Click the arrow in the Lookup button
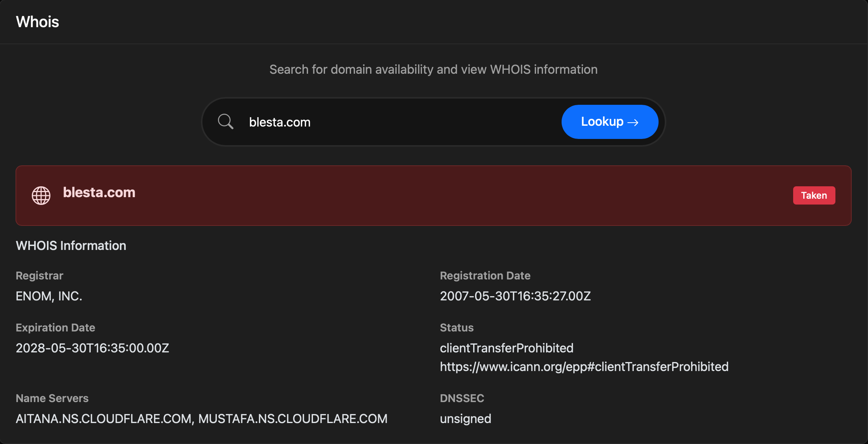 tap(633, 122)
